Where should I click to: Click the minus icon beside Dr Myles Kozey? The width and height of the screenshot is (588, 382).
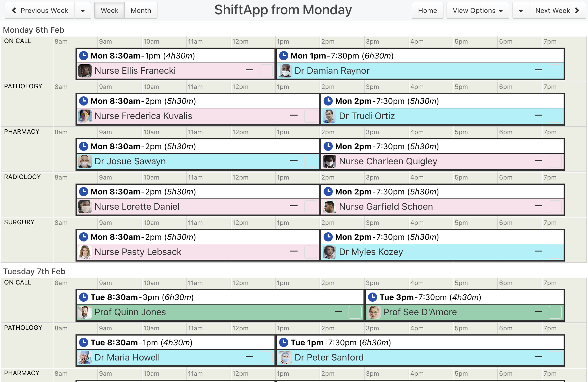click(539, 251)
